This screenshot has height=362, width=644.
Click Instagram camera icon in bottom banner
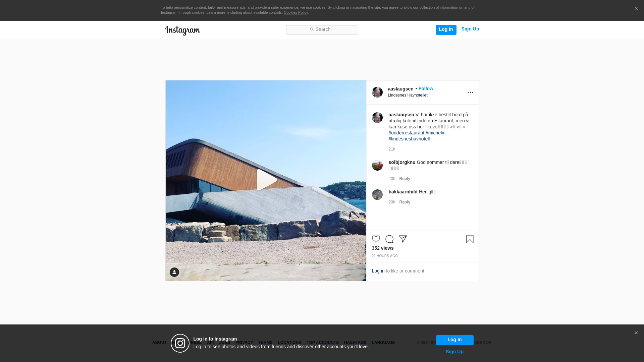point(180,343)
